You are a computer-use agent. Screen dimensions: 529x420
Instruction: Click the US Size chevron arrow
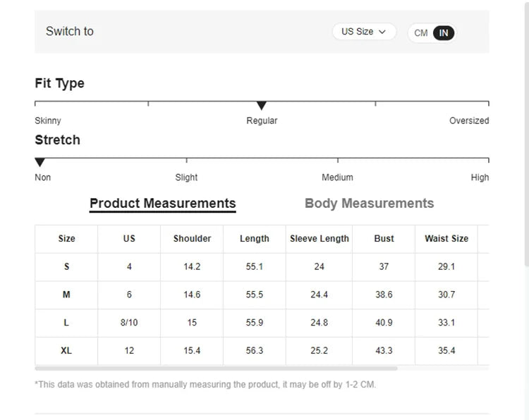[382, 32]
